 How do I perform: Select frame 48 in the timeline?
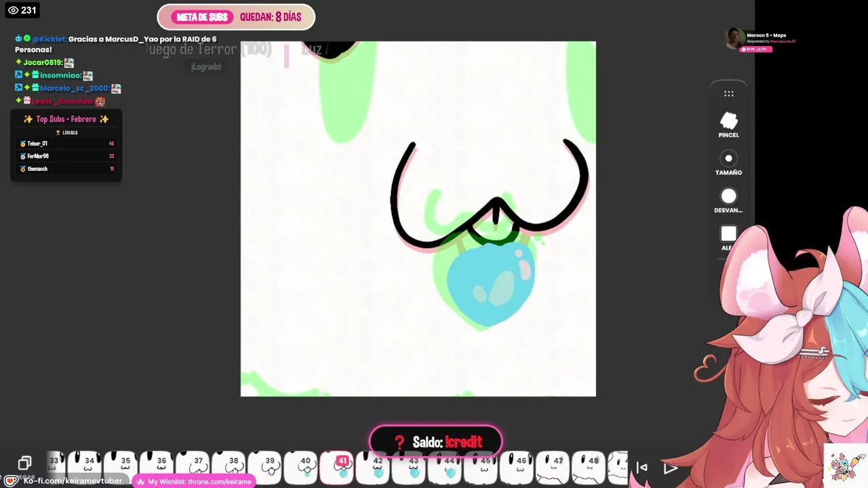coord(590,468)
